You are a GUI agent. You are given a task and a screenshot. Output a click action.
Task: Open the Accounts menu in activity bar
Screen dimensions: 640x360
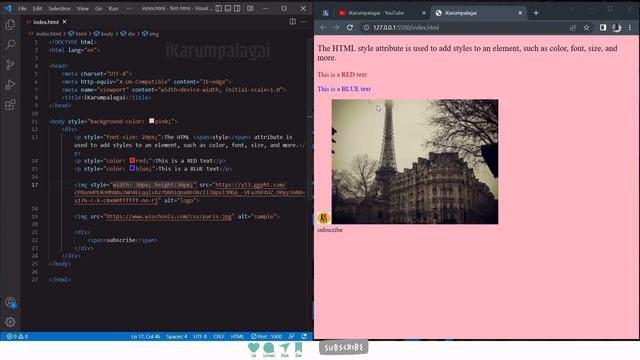point(10,302)
